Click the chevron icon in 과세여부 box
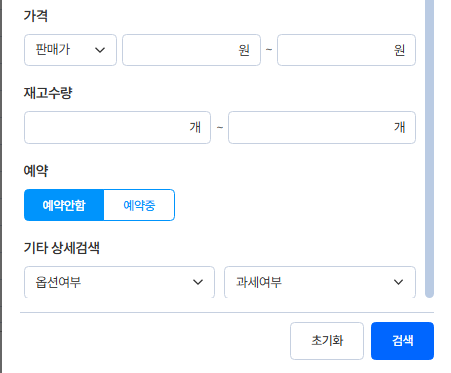 tap(398, 282)
